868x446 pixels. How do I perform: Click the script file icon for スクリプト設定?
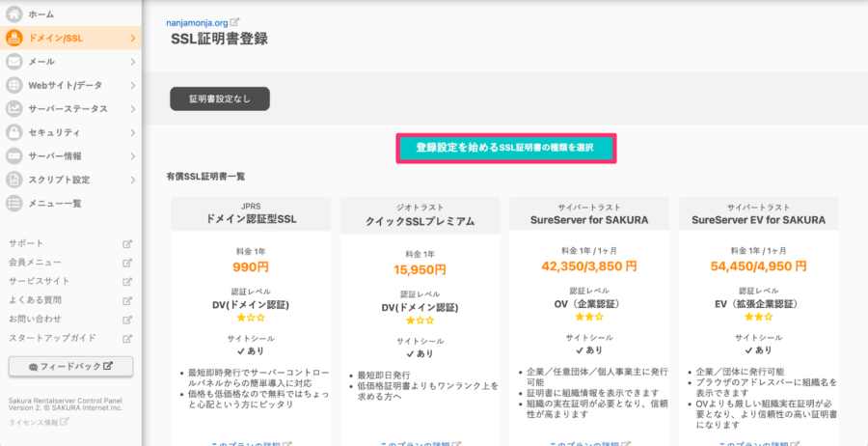pos(14,180)
